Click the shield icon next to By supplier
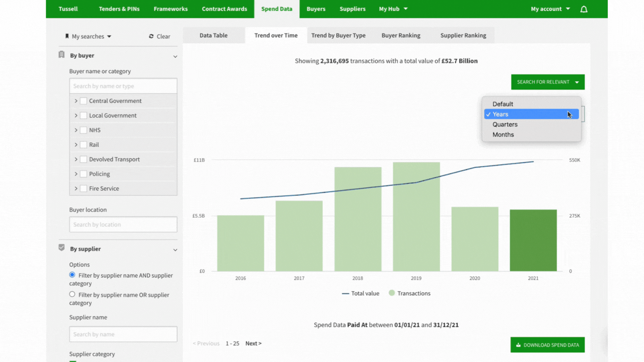 coord(62,248)
